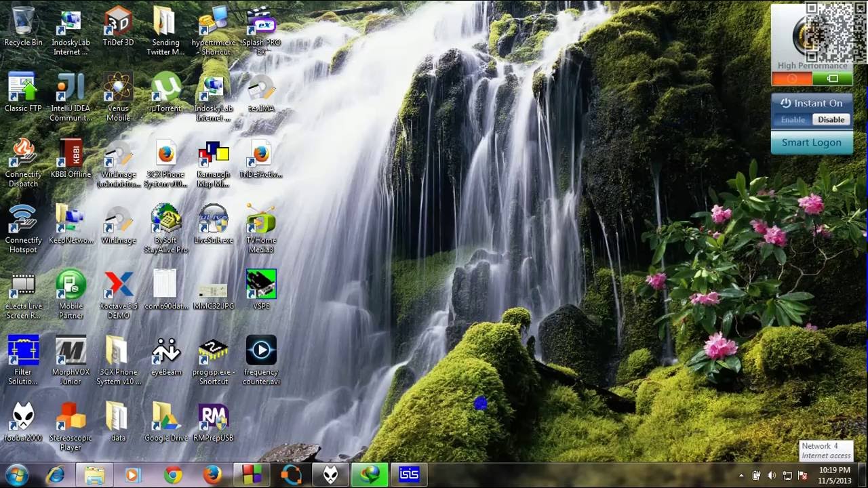The height and width of the screenshot is (488, 868).
Task: Select IntelliJ IDEA Community desktop icon
Action: click(x=71, y=98)
